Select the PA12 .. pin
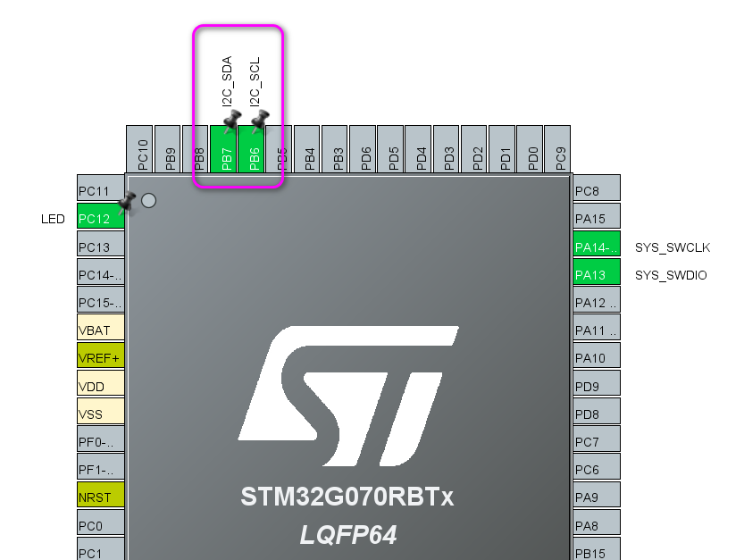Screen dimensions: 744x560 [x=597, y=299]
